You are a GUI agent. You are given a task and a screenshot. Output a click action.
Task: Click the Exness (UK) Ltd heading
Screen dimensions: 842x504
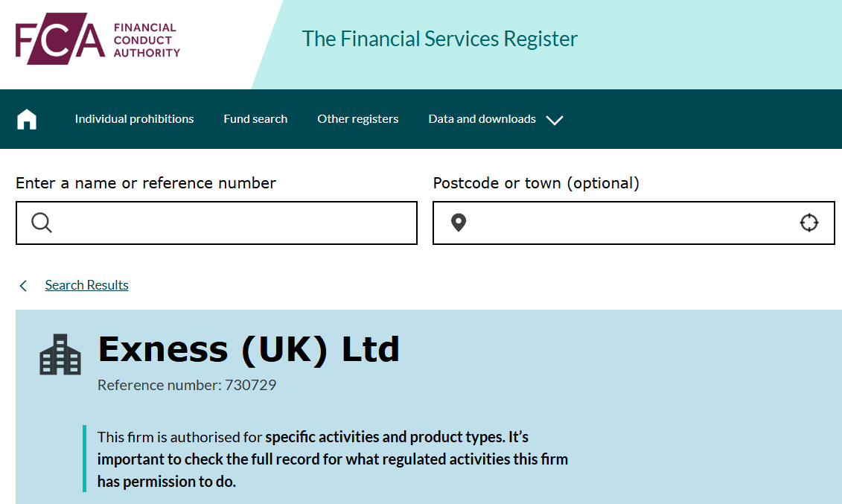[x=249, y=349]
